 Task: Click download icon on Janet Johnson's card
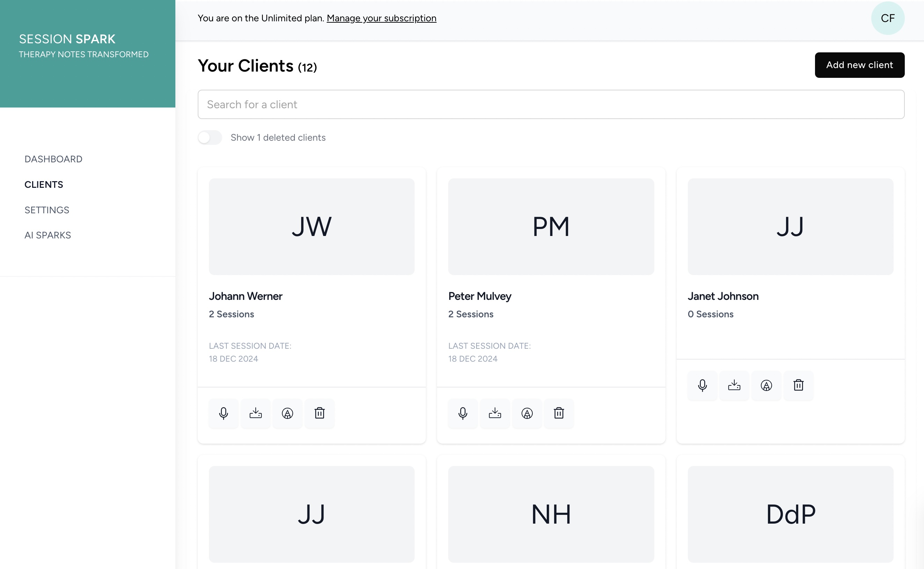point(735,385)
